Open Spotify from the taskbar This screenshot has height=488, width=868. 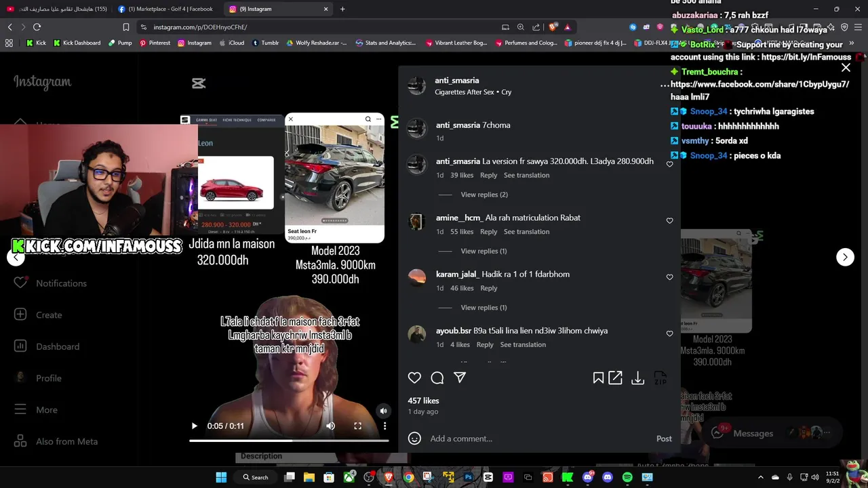tap(627, 477)
